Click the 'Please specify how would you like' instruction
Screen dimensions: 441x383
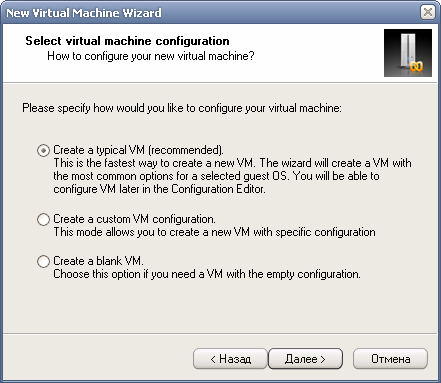182,108
